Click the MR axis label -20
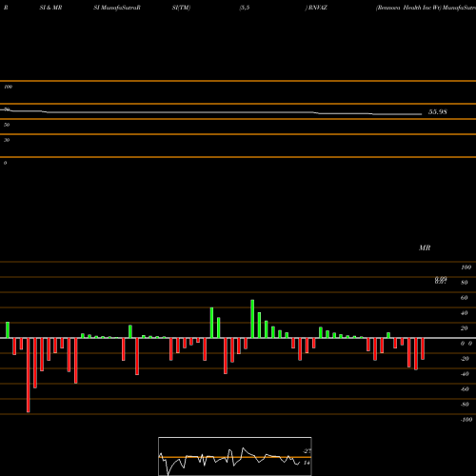 465,359
